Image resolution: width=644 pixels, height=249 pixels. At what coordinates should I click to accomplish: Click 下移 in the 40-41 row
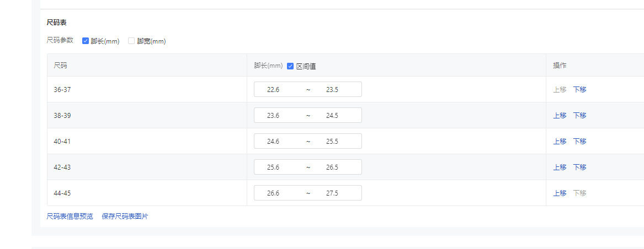(579, 141)
